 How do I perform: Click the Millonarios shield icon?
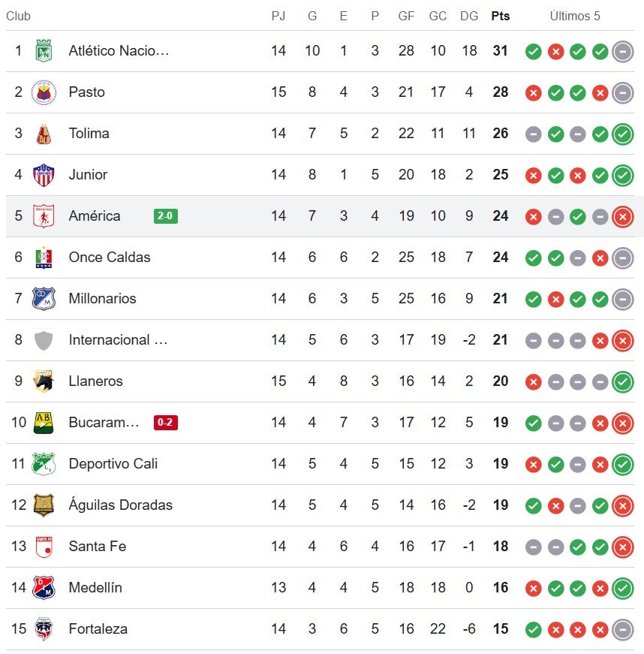pyautogui.click(x=44, y=299)
